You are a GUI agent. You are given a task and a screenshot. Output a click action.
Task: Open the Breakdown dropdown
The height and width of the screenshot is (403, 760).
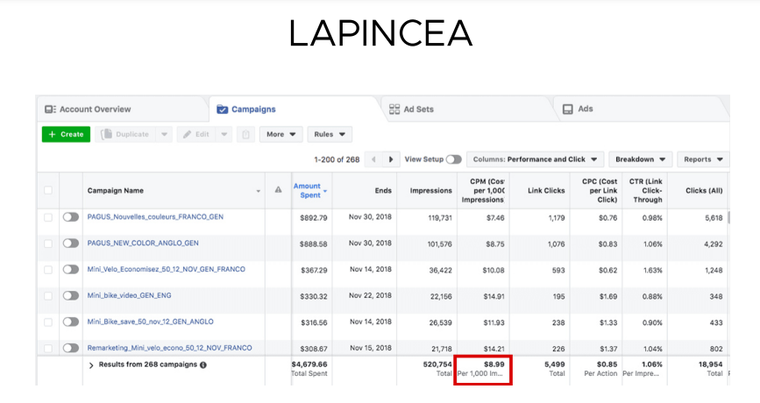click(x=640, y=160)
